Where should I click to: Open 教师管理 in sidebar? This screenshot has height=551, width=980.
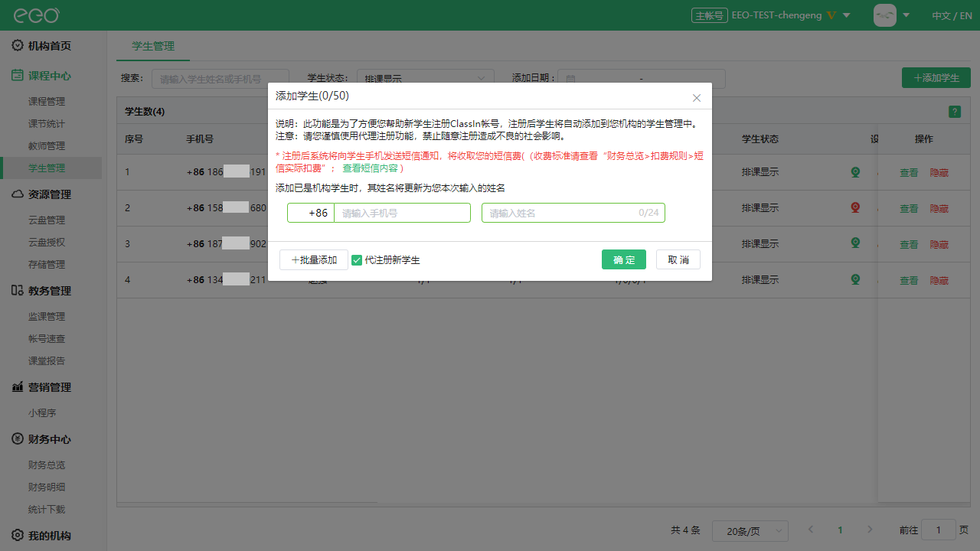coord(47,145)
